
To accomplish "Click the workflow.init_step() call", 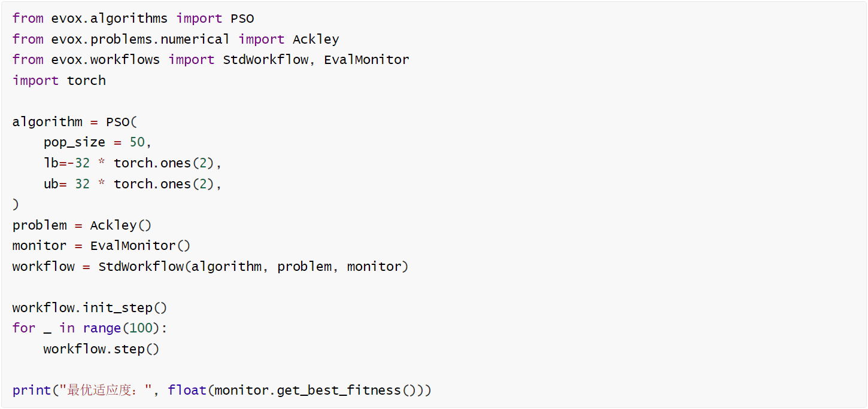I will coord(89,309).
